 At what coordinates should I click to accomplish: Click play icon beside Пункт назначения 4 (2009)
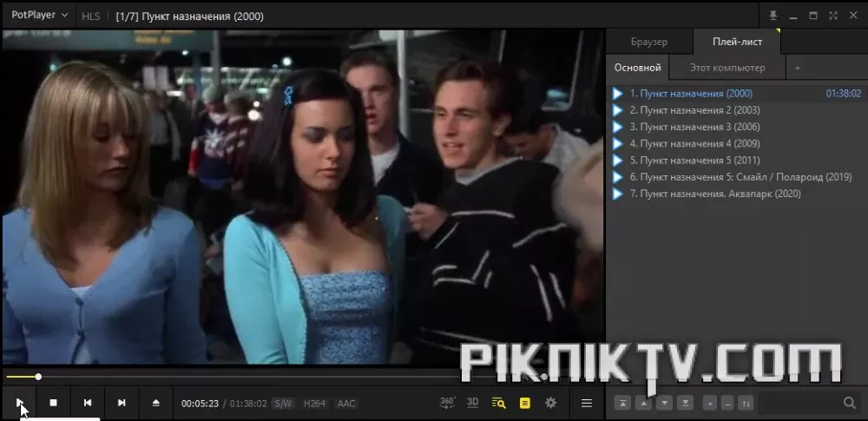pos(618,143)
